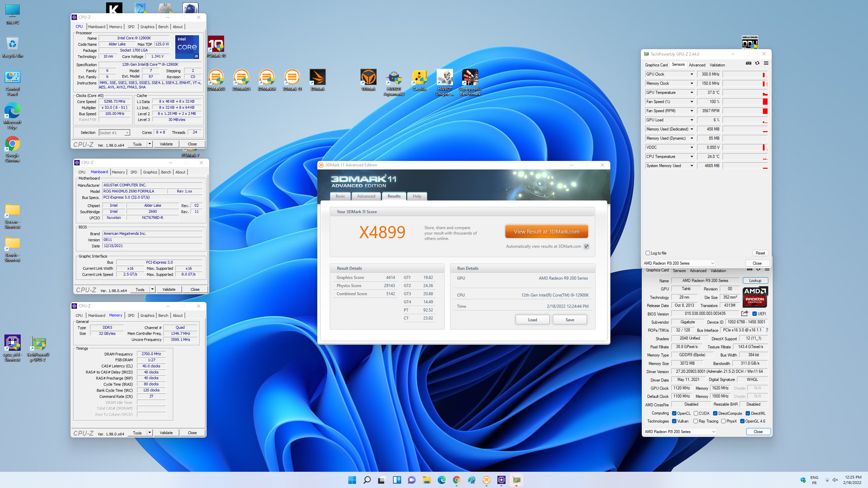Select TechPowerUp GPU-Z desktop shortcut
Viewport: 868px width, 488px height.
[38, 348]
